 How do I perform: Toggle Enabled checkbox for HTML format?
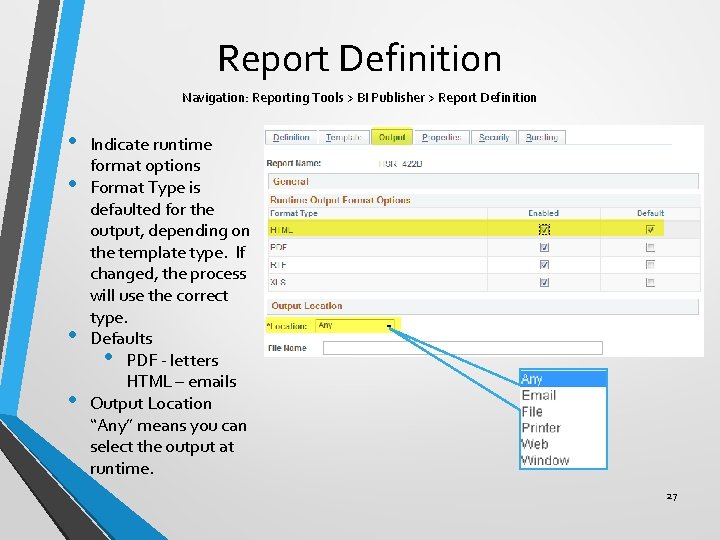pyautogui.click(x=544, y=229)
